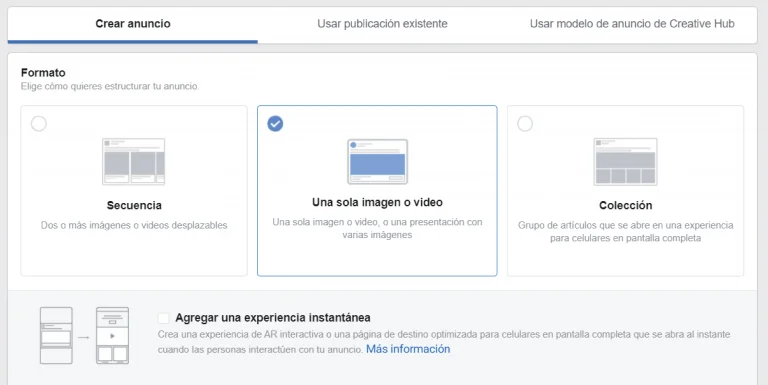The image size is (768, 385).
Task: Open Usar modelo de anuncio de Creative Hub tab
Action: point(632,24)
